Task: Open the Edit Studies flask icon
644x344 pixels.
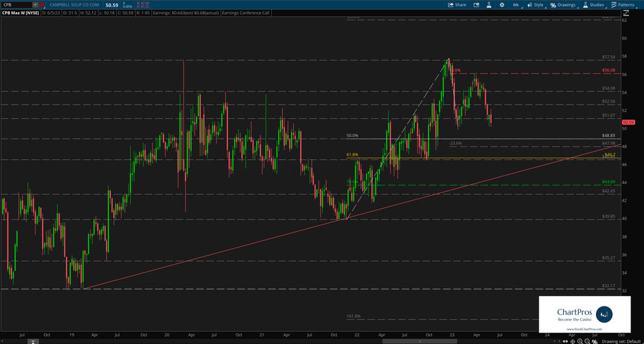Action: [489, 5]
